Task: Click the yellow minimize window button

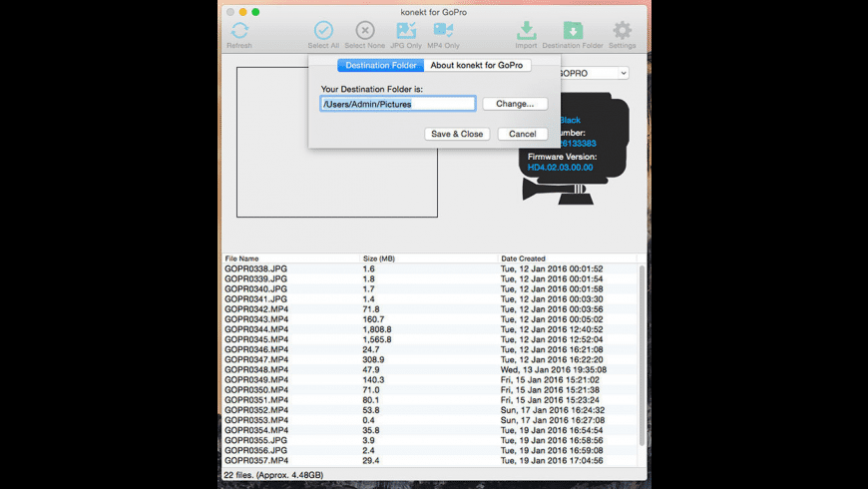Action: [x=243, y=12]
